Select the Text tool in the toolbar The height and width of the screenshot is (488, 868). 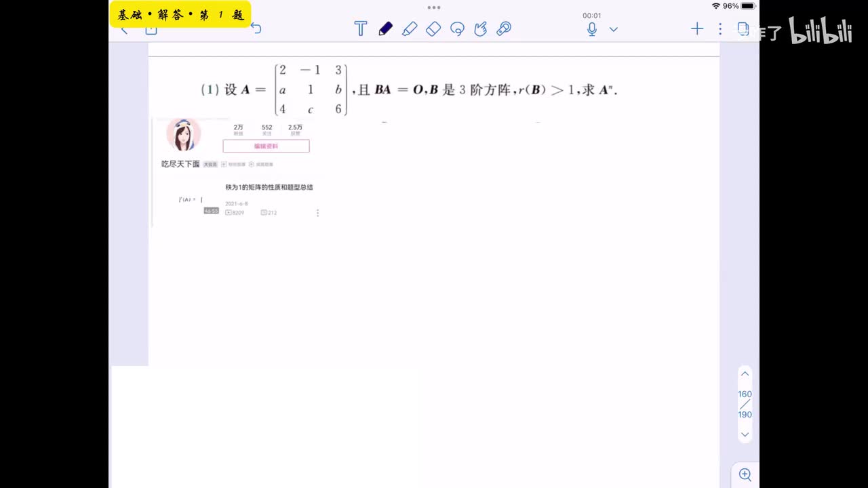pos(361,28)
